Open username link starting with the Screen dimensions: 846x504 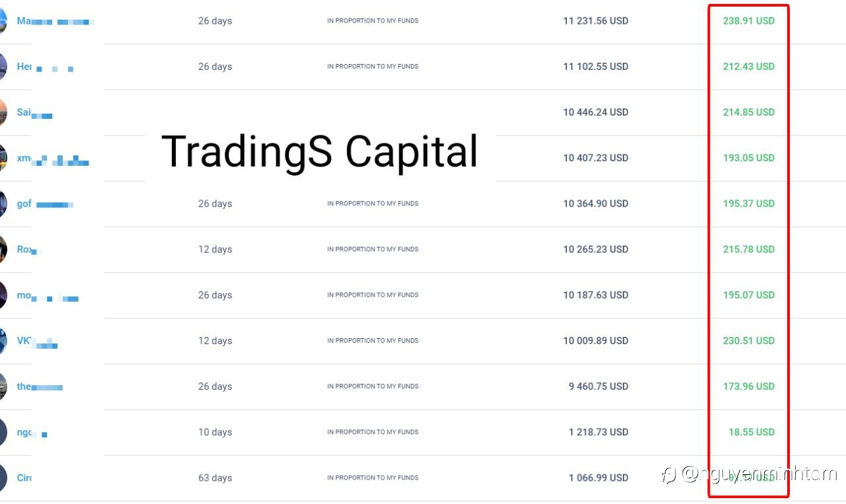coord(40,386)
